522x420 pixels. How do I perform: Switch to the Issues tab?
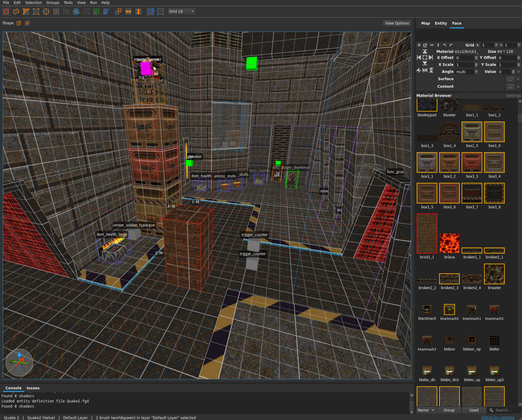[33, 388]
